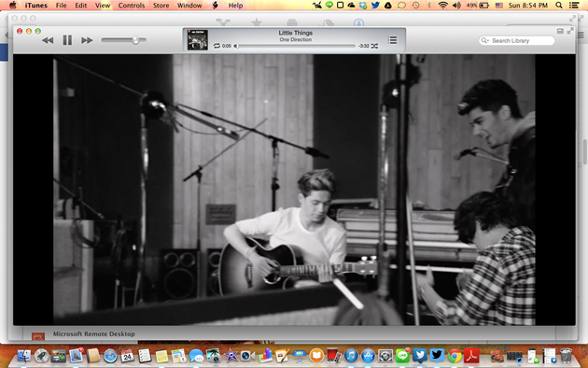Click the song progress bar

pos(296,46)
